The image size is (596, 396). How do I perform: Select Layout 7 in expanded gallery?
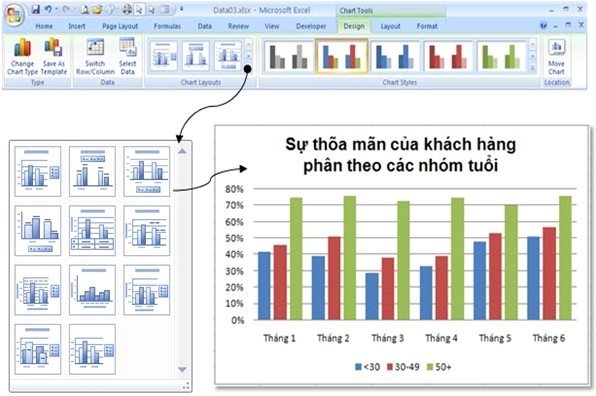pyautogui.click(x=38, y=290)
